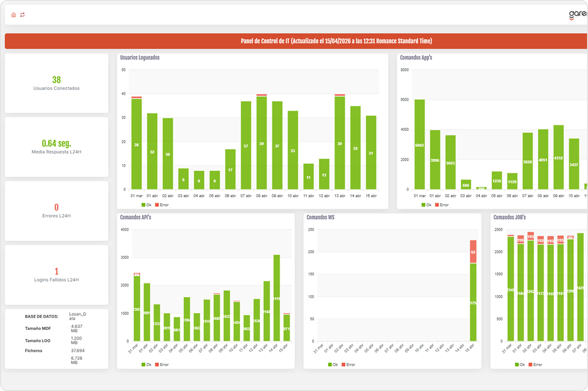
Task: Click the 08 abr bar in Usuarios Logueados
Action: tap(261, 142)
